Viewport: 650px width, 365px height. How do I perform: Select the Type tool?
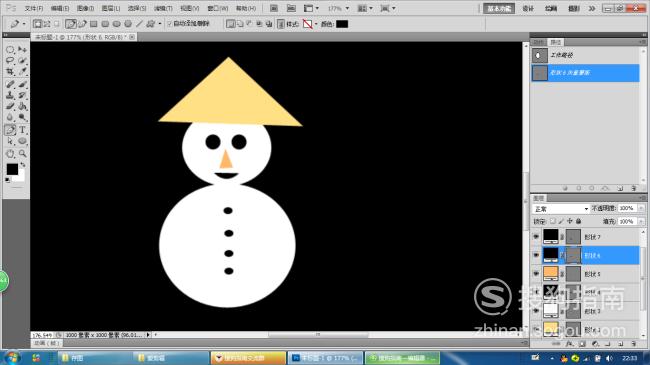coord(22,130)
